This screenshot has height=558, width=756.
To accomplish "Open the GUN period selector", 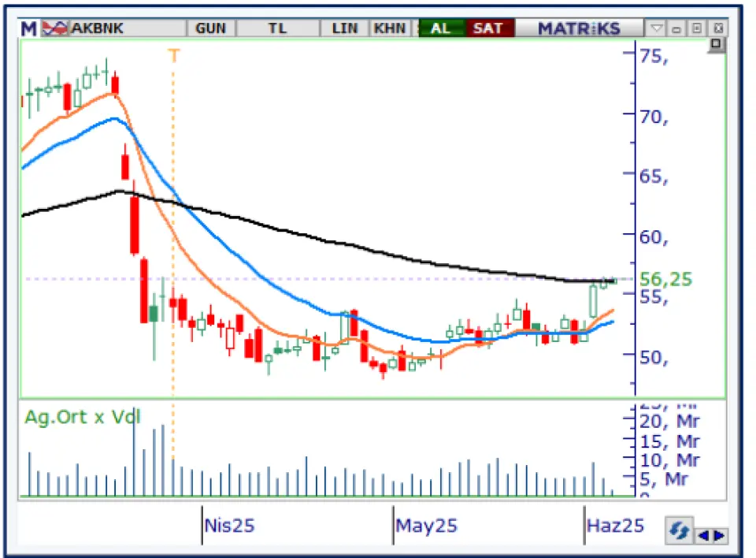I will click(x=211, y=28).
